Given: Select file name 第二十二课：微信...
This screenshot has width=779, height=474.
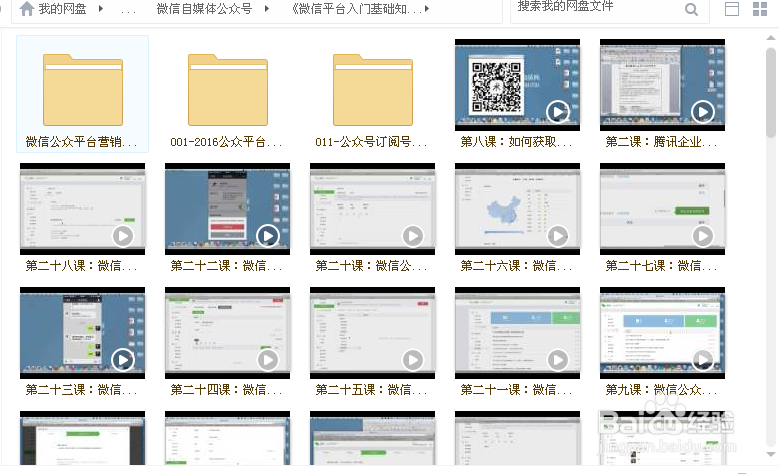Looking at the screenshot, I should 226,266.
